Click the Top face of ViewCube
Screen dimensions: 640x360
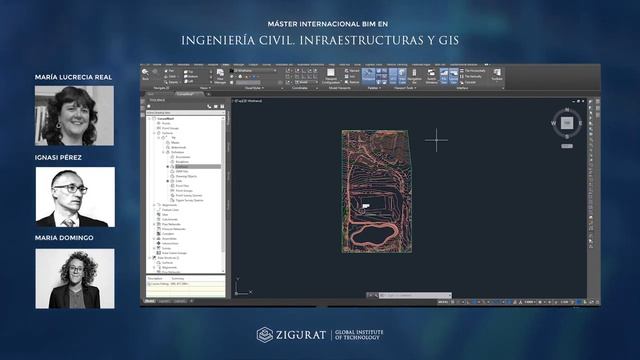pos(567,123)
